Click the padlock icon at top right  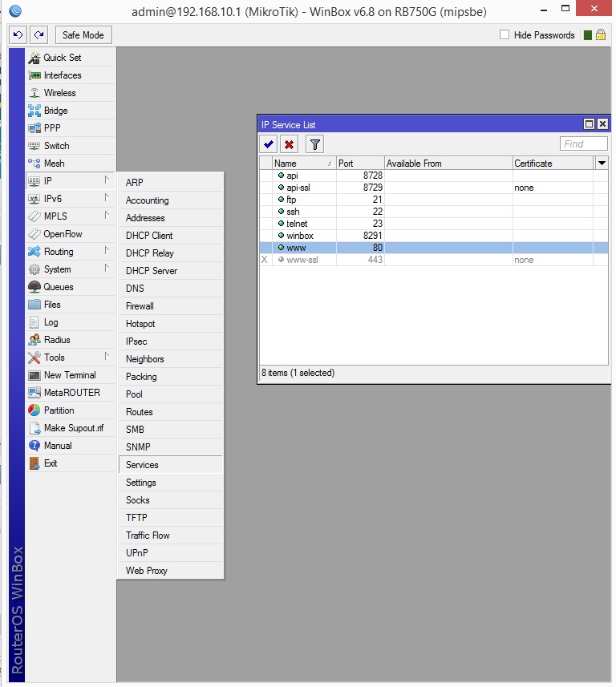tap(601, 34)
